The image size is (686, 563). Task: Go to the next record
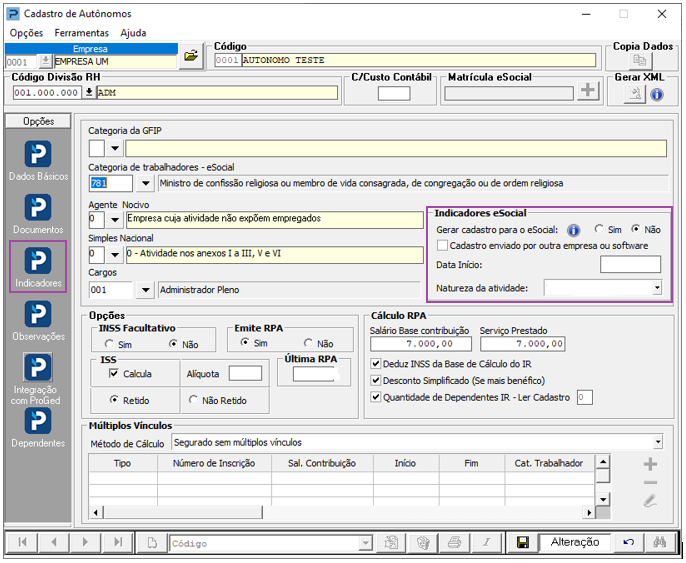point(85,542)
